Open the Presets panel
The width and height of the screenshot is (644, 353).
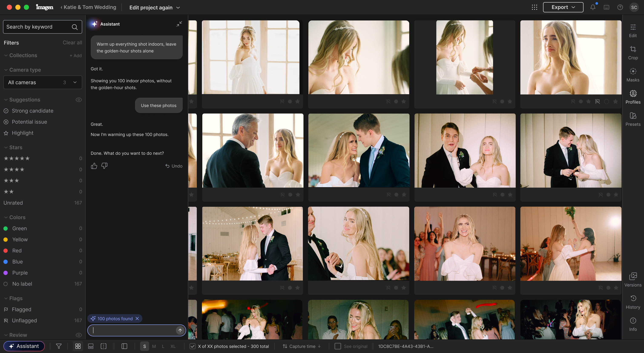point(633,119)
